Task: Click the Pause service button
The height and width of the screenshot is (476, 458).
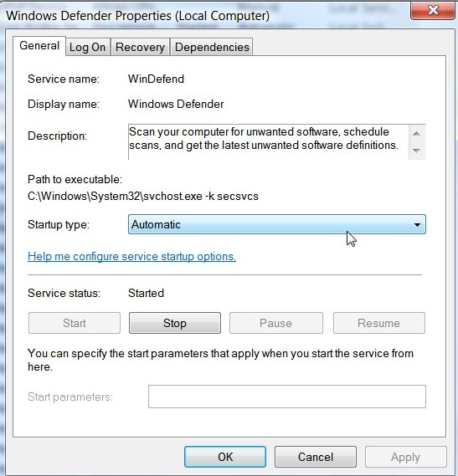Action: [276, 323]
